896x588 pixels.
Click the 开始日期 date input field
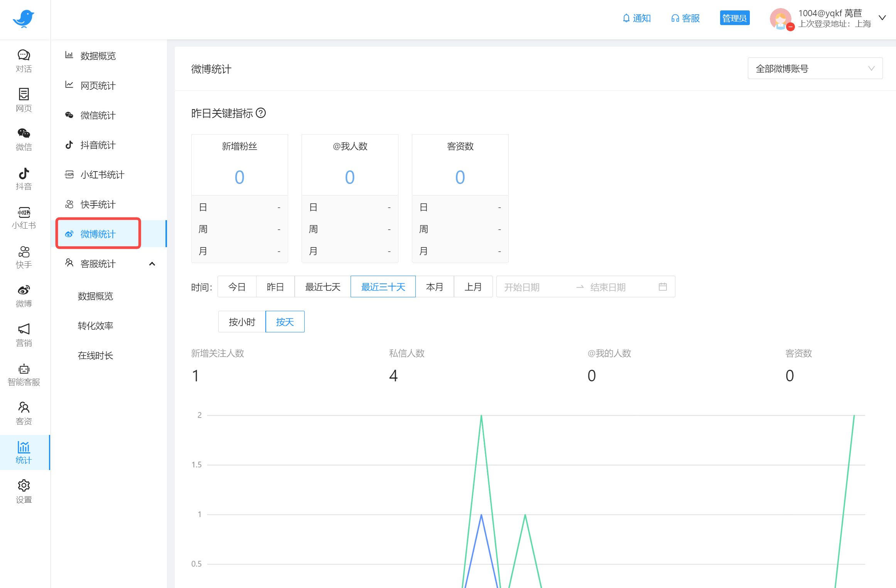point(532,286)
